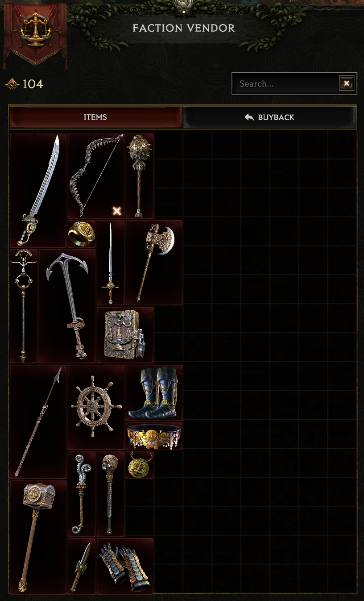The width and height of the screenshot is (364, 601).
Task: Focus the Search input field
Action: [x=286, y=83]
